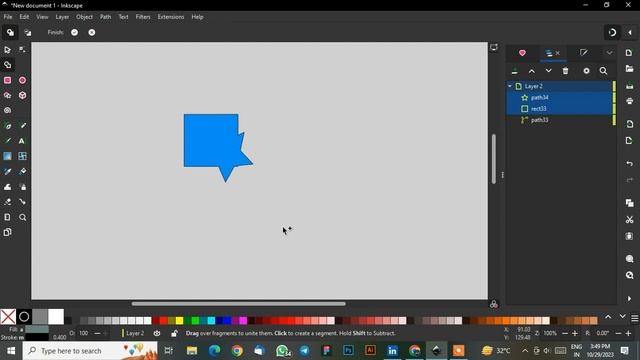640x360 pixels.
Task: Open the Extensions menu
Action: (x=171, y=17)
